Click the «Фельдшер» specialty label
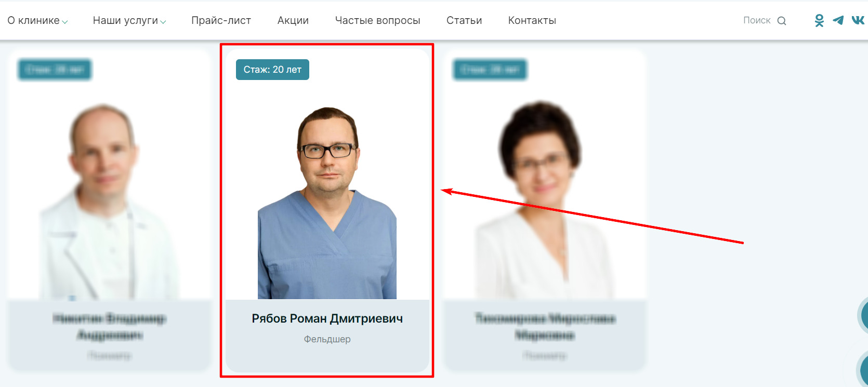This screenshot has height=387, width=868. click(x=327, y=339)
